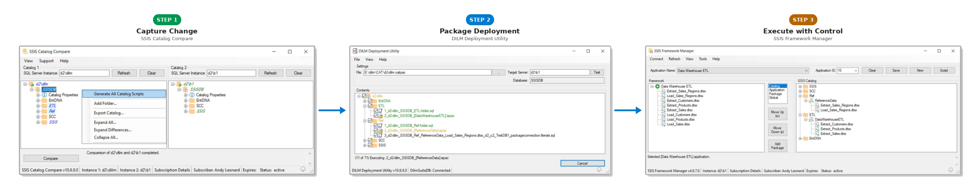980x194 pixels.
Task: Click the Extract_Customers.dtsx package icon in Framework
Action: tap(663, 100)
